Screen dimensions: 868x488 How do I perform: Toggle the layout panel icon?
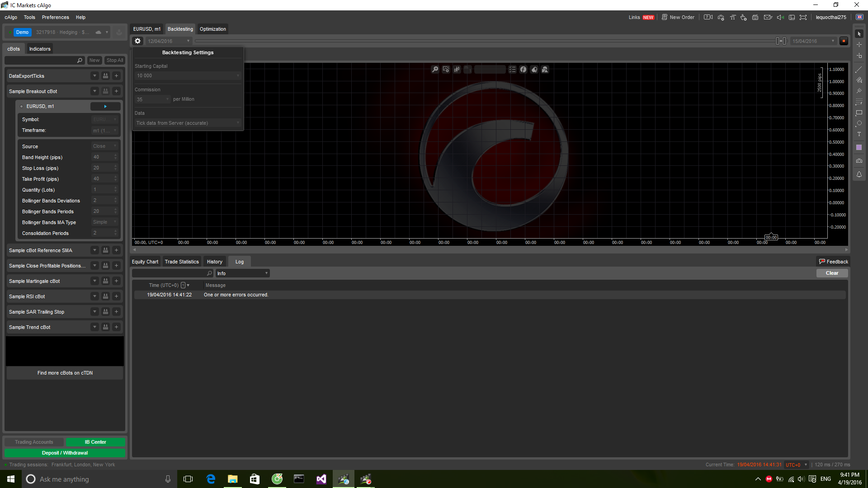tap(792, 17)
